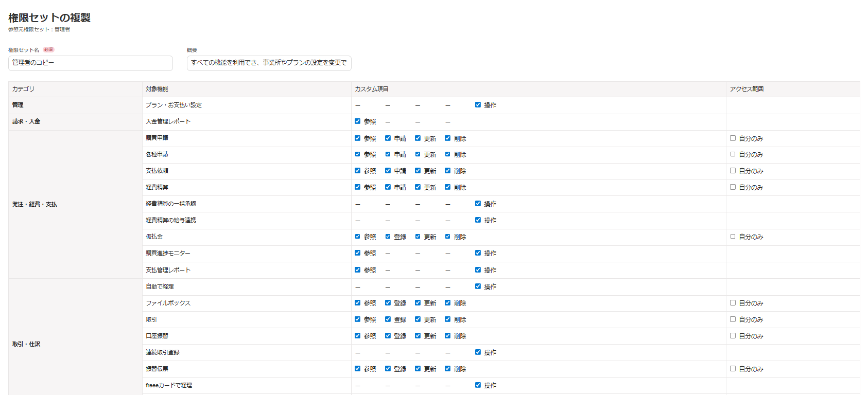Select the 管理 category cell

(75, 105)
